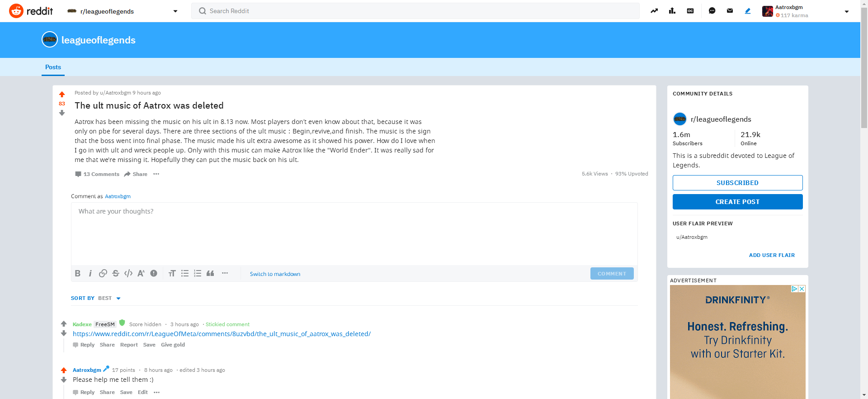Screen dimensions: 868x399
Task: Click the Drinkfinity advertisement image
Action: tap(737, 342)
